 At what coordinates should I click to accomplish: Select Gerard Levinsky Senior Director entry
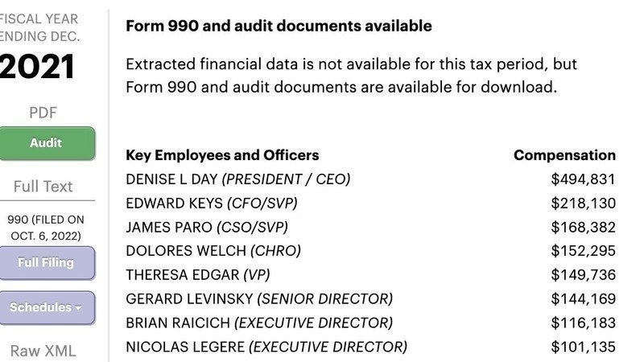(x=259, y=299)
